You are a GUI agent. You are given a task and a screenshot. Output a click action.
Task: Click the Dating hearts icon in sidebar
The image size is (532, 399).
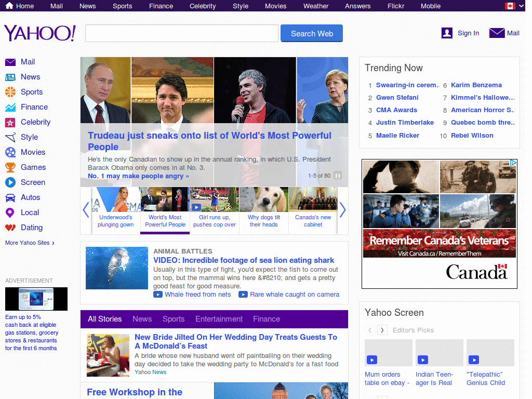click(10, 228)
